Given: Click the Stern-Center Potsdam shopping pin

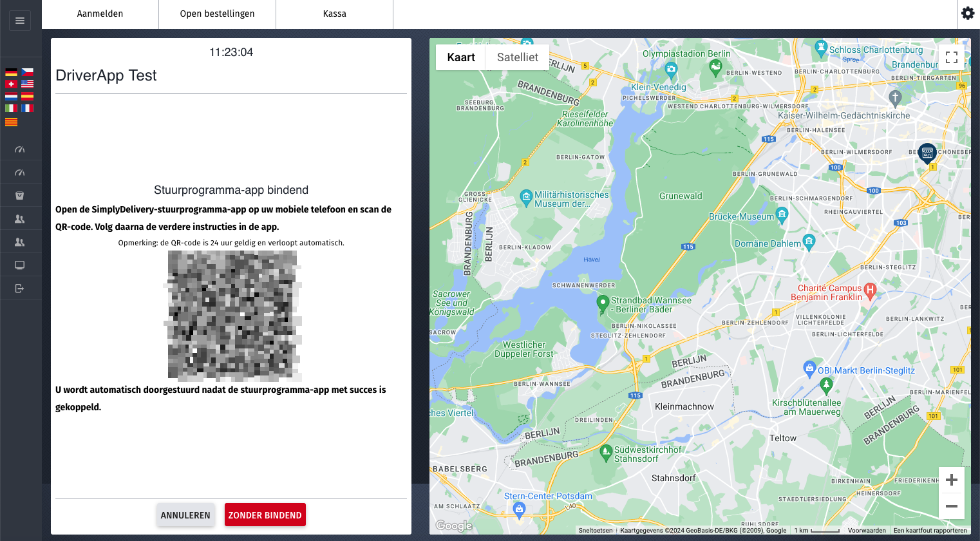Looking at the screenshot, I should click(x=519, y=509).
